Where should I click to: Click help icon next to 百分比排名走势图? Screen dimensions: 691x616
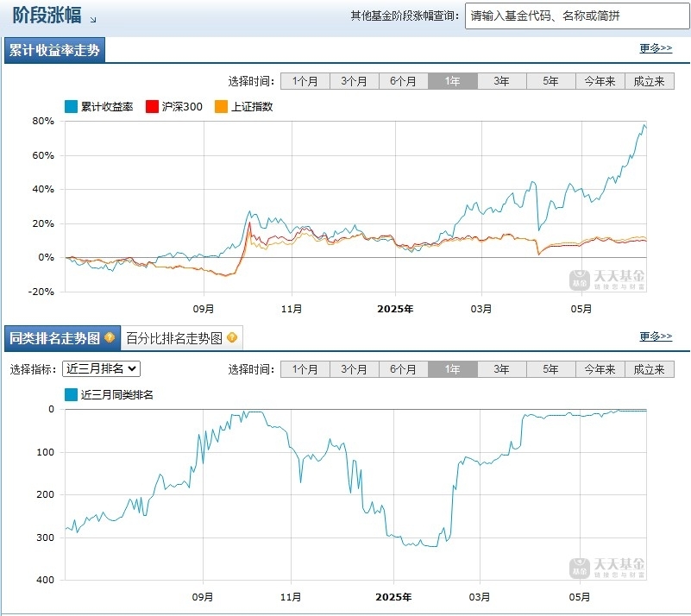tap(232, 337)
